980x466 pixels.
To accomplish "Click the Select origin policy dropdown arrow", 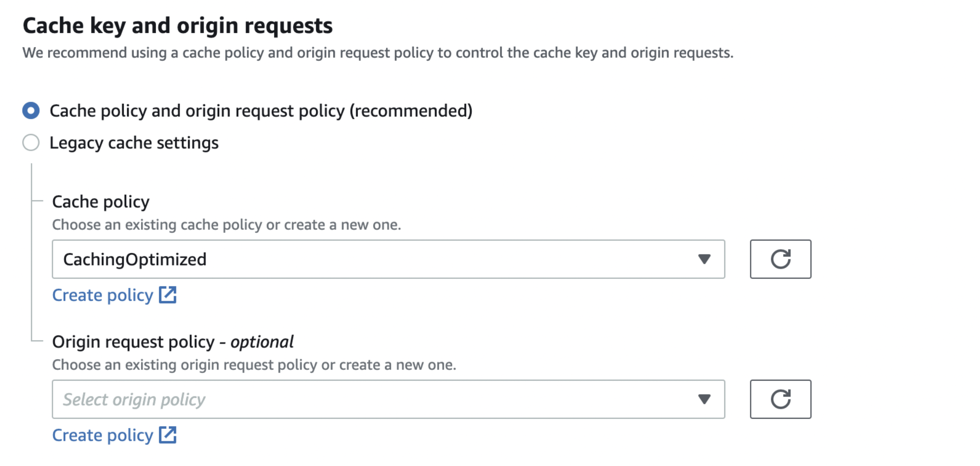I will coord(704,399).
